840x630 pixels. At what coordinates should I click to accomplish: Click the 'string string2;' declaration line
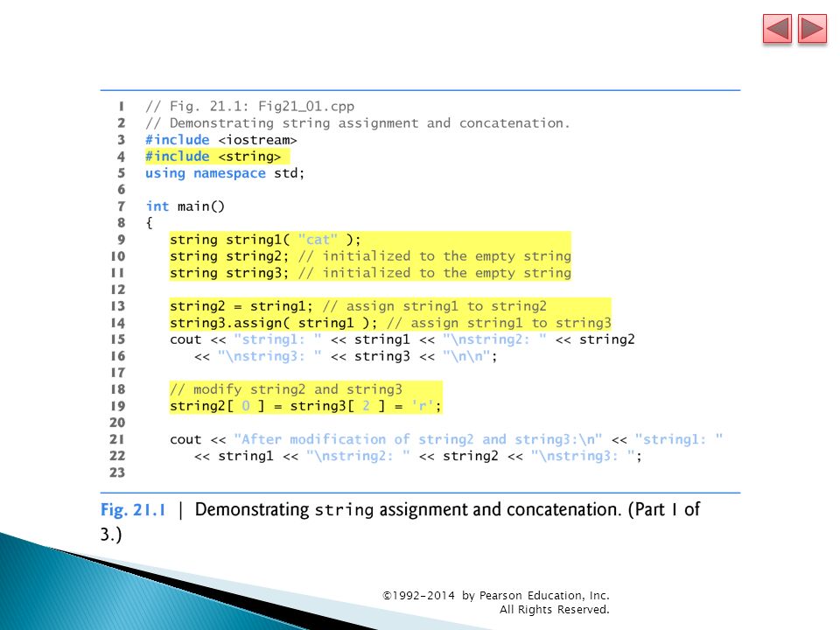tap(370, 256)
